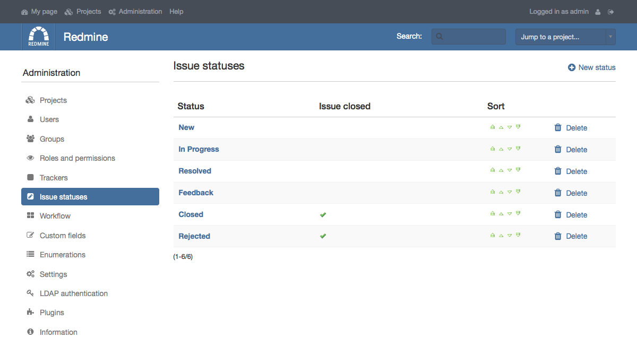
Task: Move In Progress status to top
Action: (493, 149)
